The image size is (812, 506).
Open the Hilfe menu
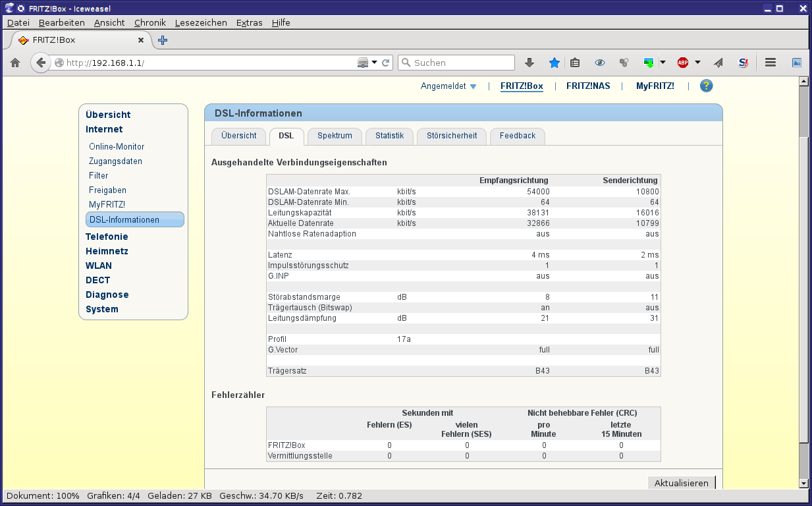pyautogui.click(x=281, y=22)
